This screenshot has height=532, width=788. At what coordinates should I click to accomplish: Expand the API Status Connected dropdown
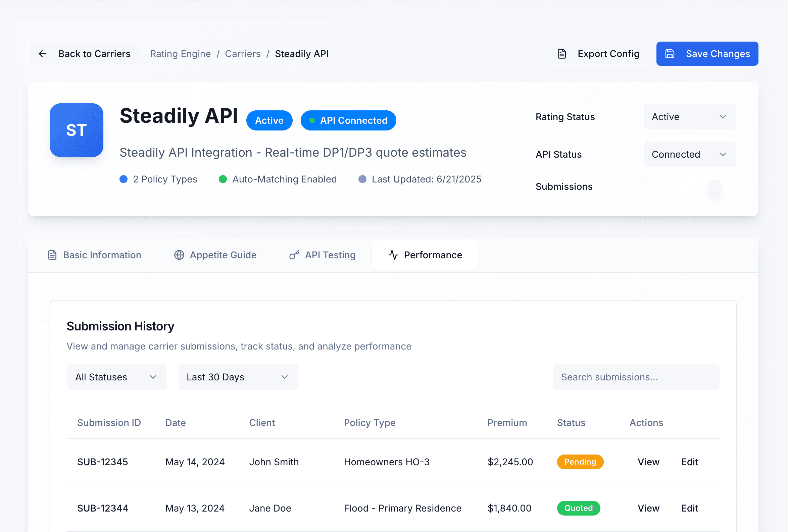point(689,154)
